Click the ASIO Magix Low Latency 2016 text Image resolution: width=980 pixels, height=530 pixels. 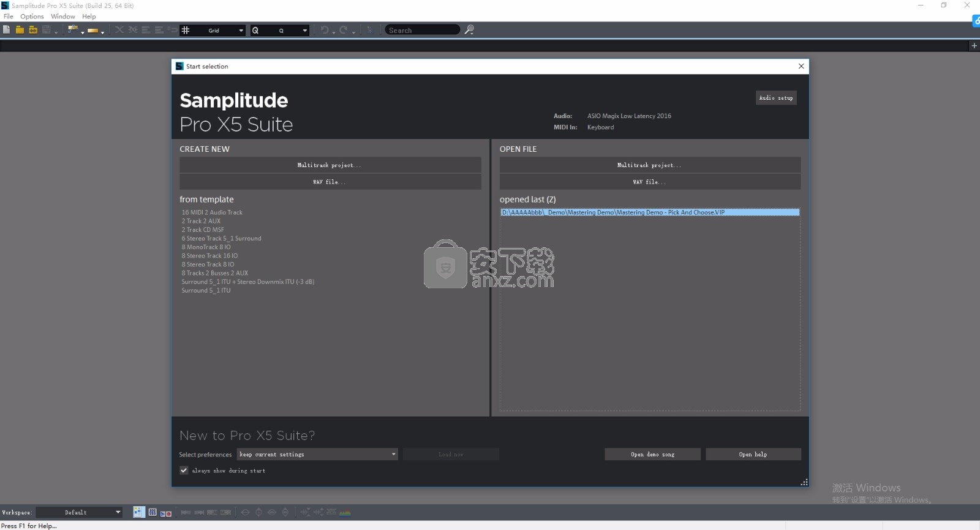[629, 116]
